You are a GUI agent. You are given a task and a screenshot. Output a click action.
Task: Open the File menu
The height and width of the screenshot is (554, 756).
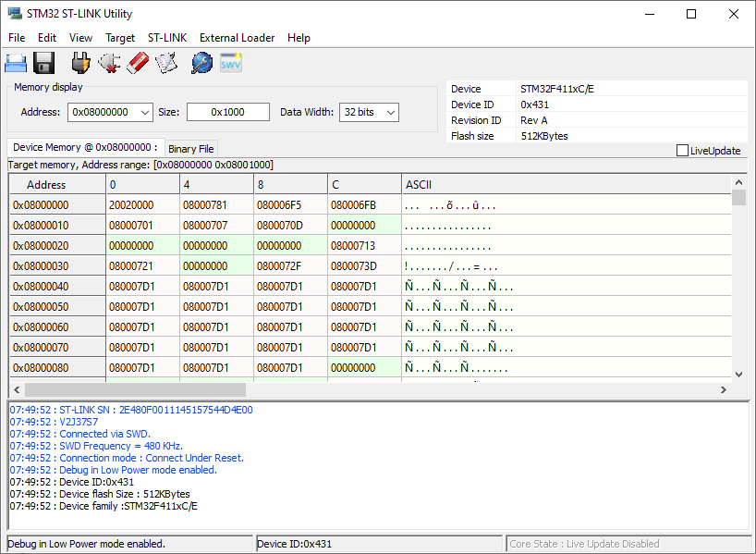[17, 38]
